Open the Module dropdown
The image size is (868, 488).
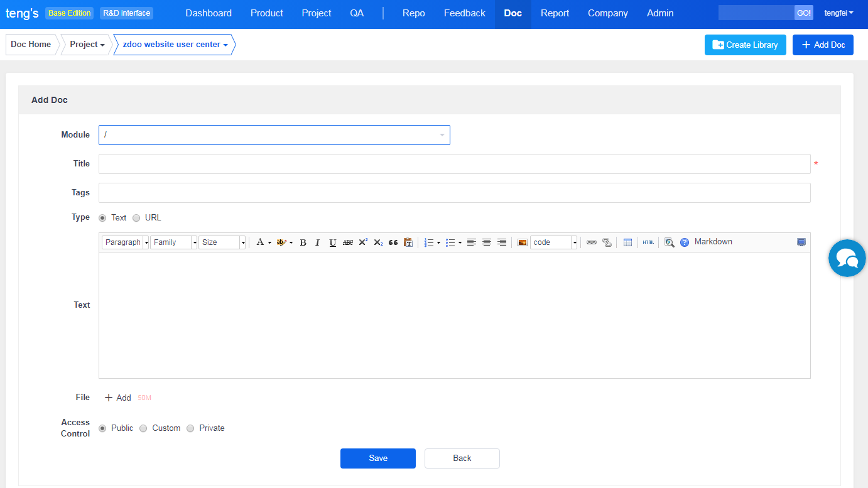click(274, 135)
